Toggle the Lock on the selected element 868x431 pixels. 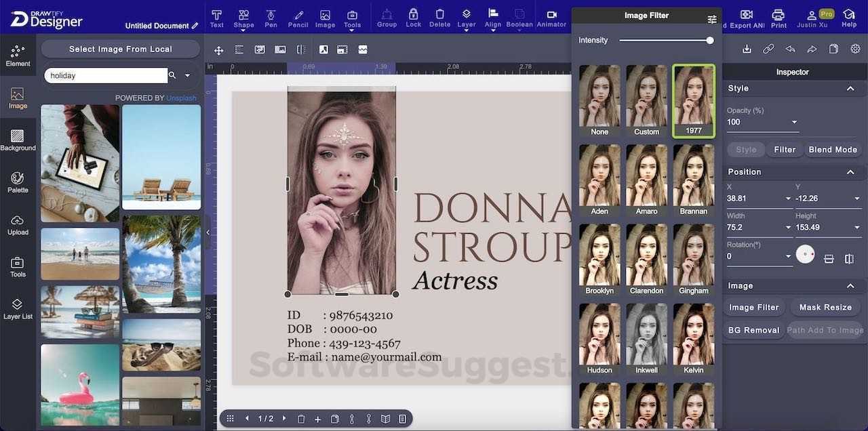[x=413, y=17]
